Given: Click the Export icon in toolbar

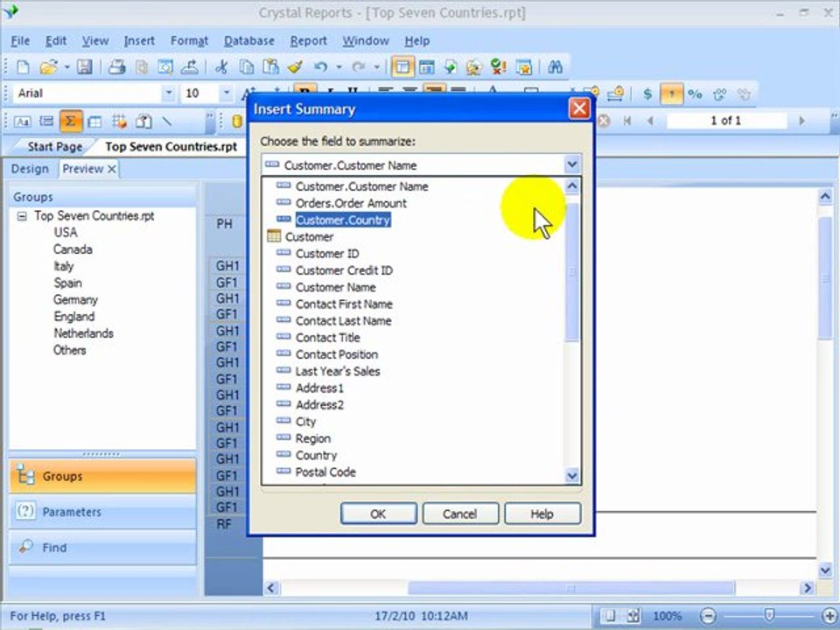Looking at the screenshot, I should click(x=189, y=67).
